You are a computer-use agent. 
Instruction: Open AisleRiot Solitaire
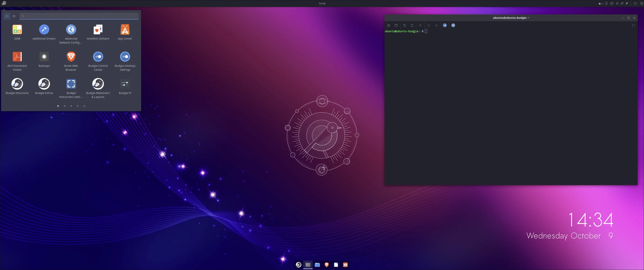(x=98, y=29)
